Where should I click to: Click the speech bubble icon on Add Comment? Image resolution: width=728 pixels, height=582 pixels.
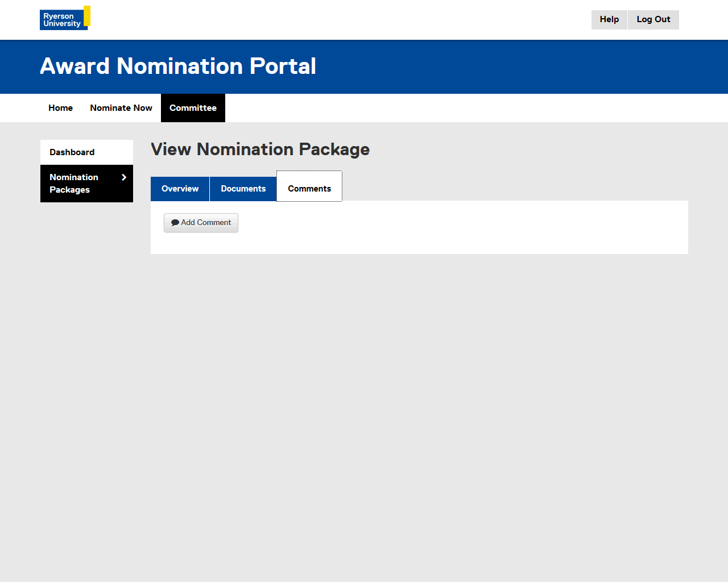point(175,223)
